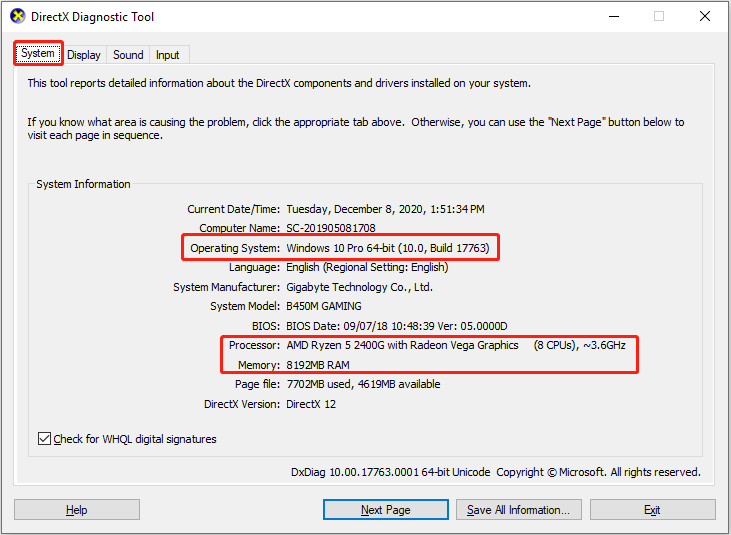
Task: Click the 'Memory:' label
Action: point(259,365)
